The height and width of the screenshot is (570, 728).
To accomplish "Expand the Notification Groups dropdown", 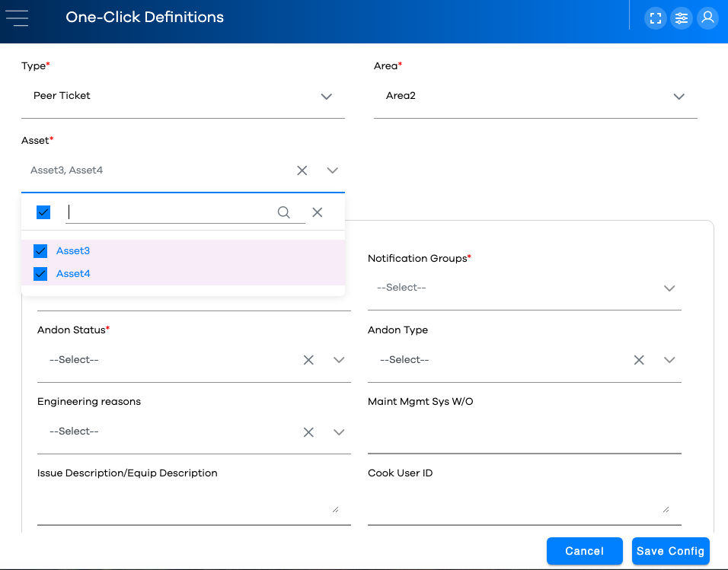I will click(x=524, y=288).
